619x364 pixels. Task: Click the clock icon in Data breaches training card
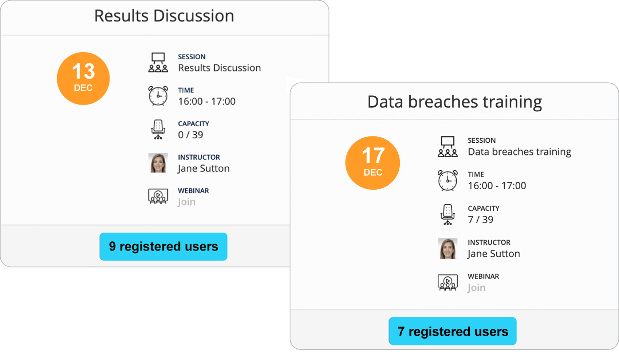pos(448,181)
